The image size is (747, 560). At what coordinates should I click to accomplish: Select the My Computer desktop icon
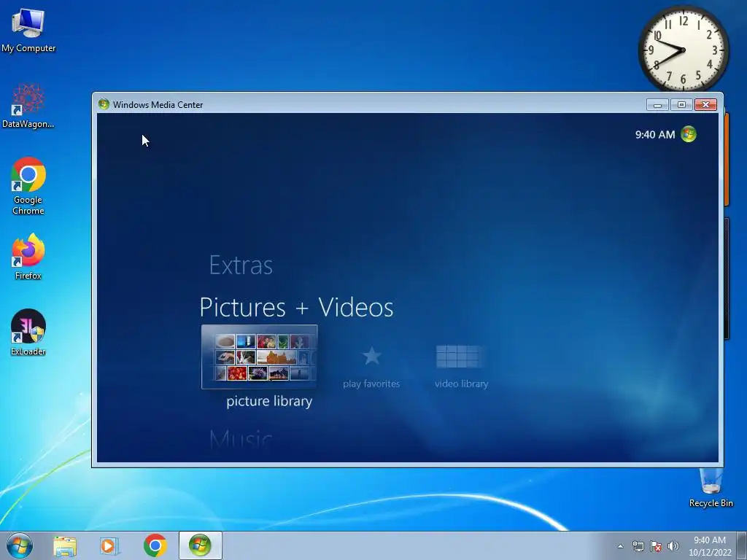pos(28,31)
